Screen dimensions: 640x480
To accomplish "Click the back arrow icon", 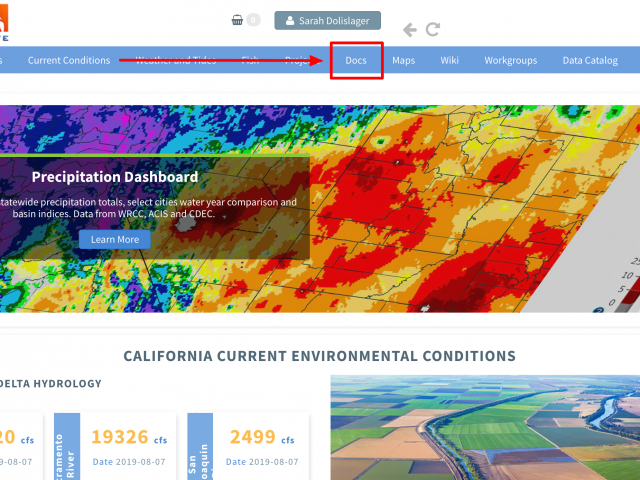I will (410, 29).
